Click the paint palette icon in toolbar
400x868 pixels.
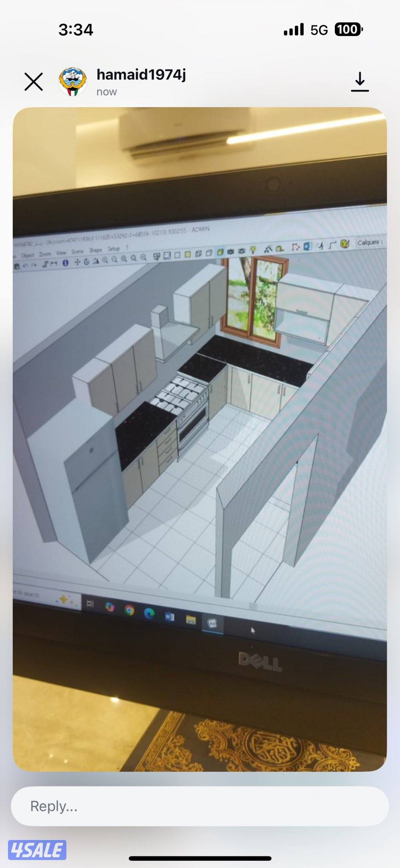point(345,244)
